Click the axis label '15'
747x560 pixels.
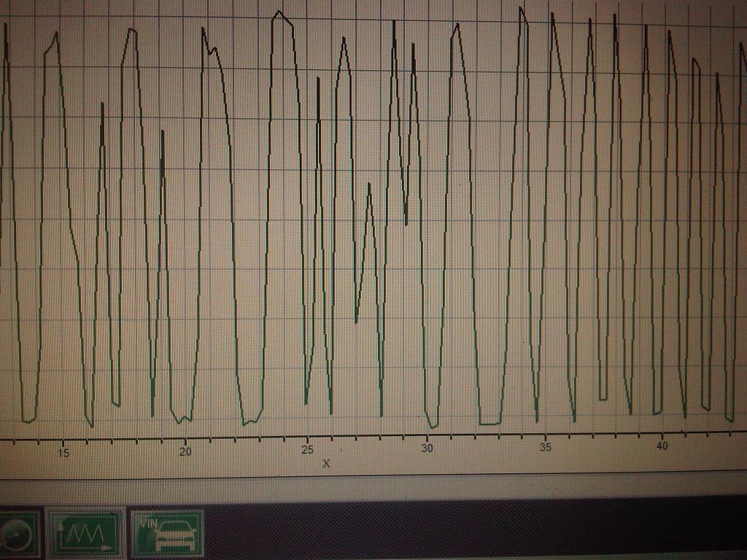[x=63, y=453]
